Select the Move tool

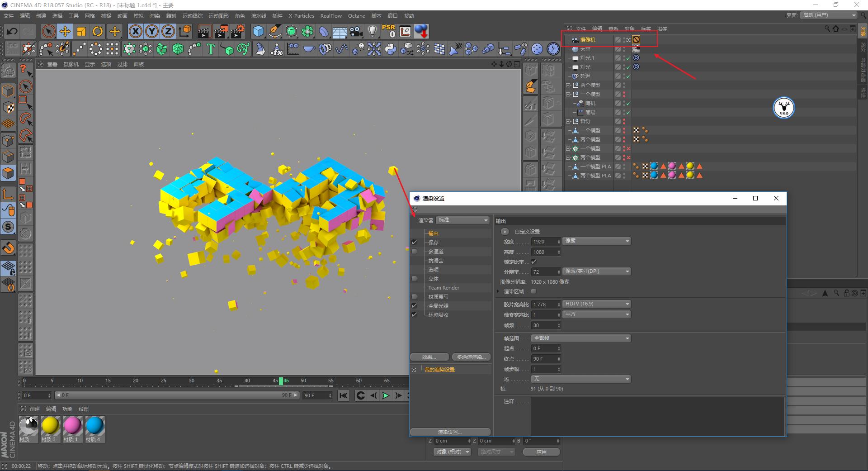click(x=65, y=31)
